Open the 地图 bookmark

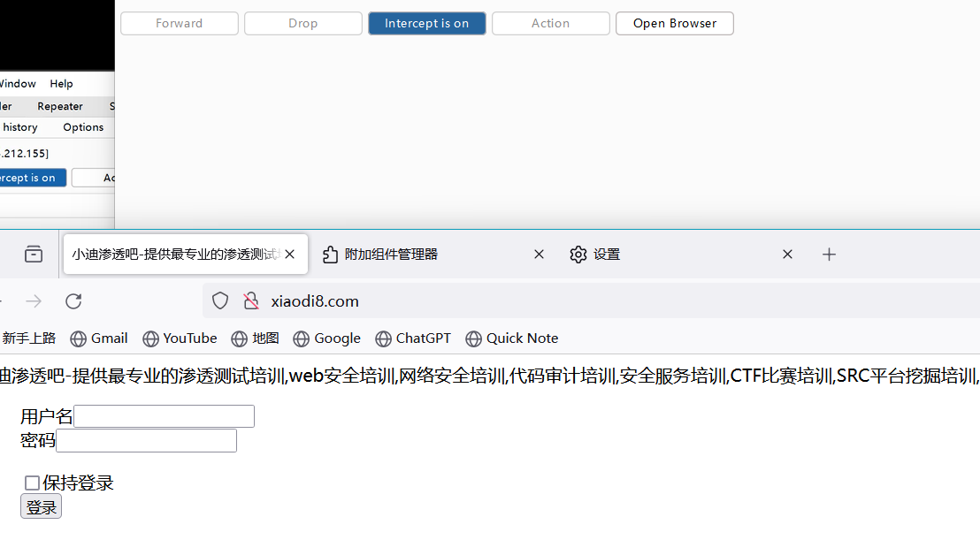pos(255,338)
